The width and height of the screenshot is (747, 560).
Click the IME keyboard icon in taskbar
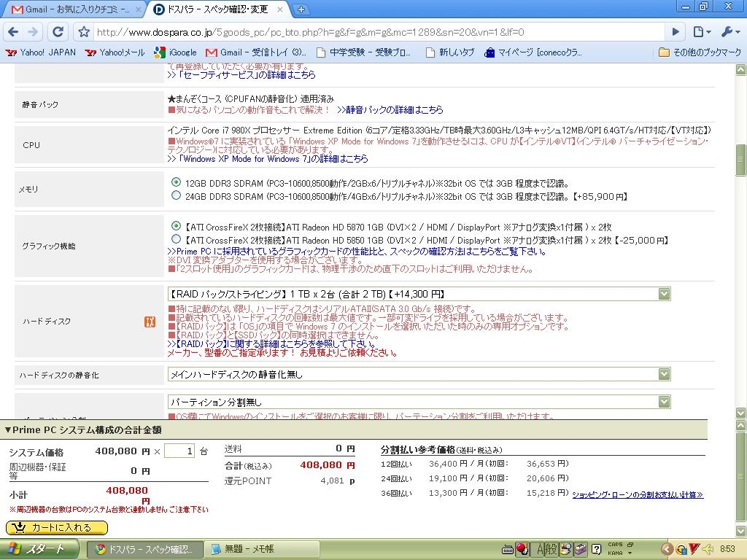(508, 550)
